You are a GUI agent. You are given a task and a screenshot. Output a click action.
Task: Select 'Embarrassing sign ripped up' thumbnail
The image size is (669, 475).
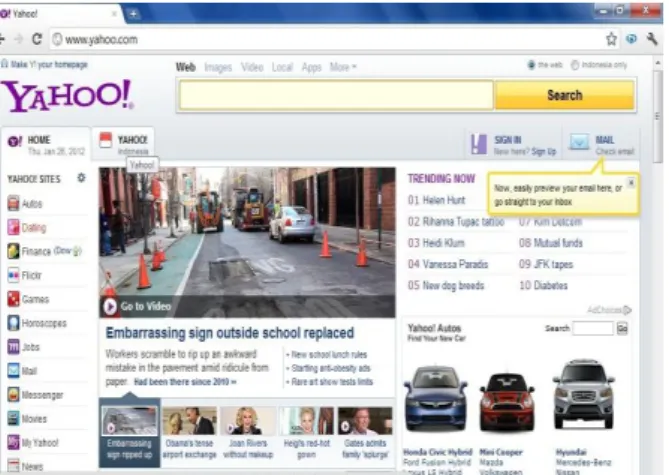tap(129, 433)
